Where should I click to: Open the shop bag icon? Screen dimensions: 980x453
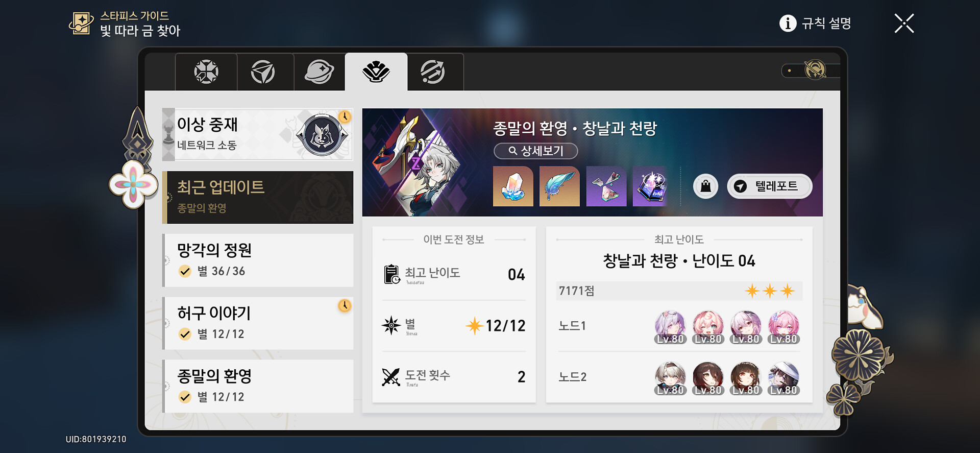[x=705, y=186]
